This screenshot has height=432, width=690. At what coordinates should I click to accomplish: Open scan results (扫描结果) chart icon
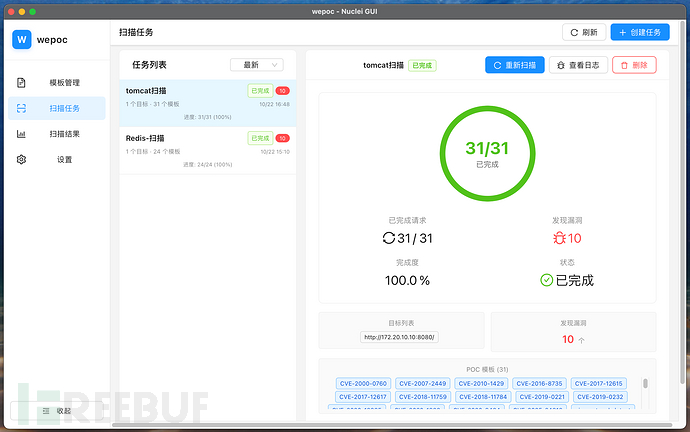tap(22, 134)
